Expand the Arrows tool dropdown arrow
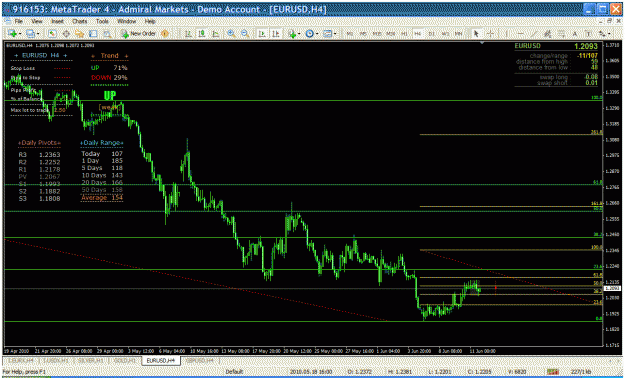Screen dimensions: 625x378 610,34
